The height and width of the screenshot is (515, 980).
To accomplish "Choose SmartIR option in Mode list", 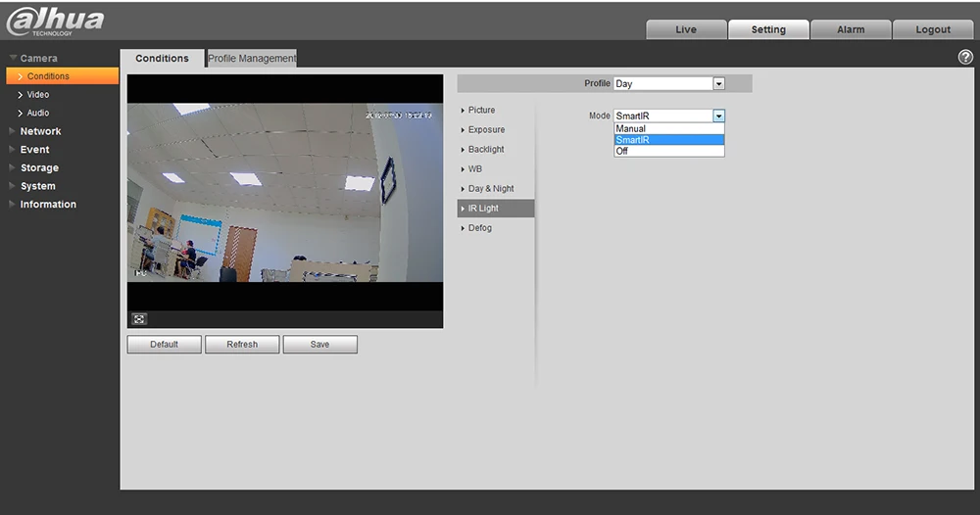I will tap(668, 140).
